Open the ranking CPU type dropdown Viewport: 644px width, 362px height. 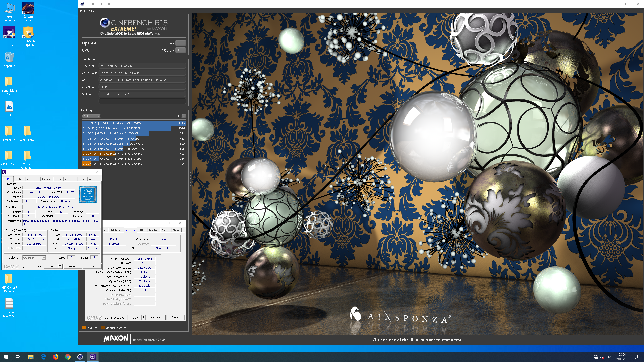click(x=91, y=116)
